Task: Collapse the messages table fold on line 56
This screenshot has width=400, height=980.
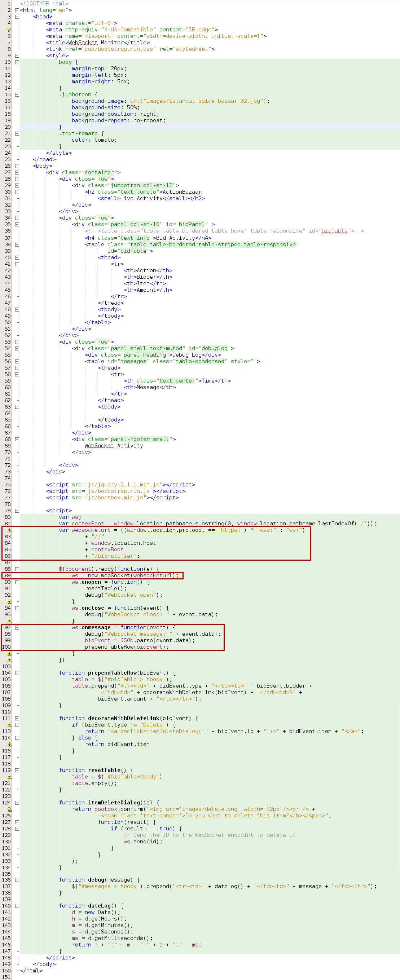Action: 17,361
